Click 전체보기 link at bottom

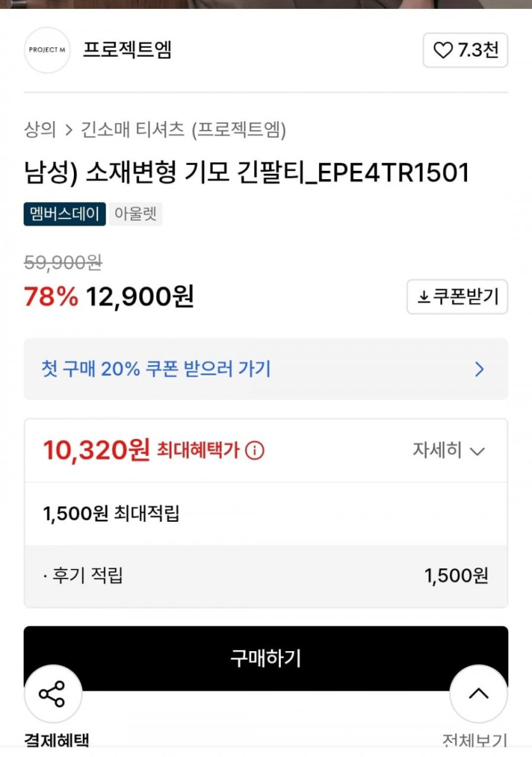pos(475,741)
